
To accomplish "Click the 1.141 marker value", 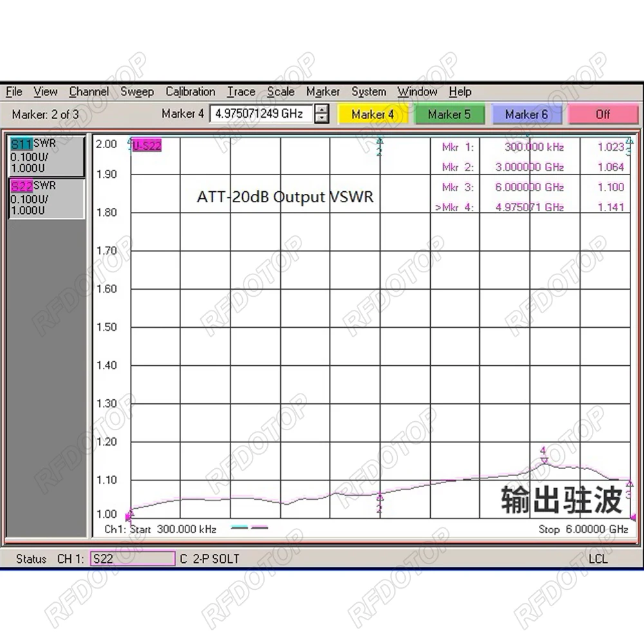I will (x=611, y=207).
